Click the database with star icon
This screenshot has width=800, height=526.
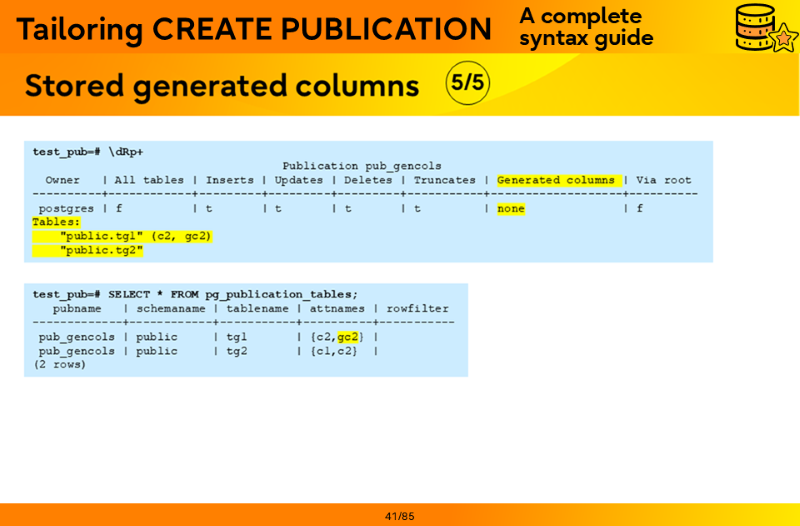764,28
